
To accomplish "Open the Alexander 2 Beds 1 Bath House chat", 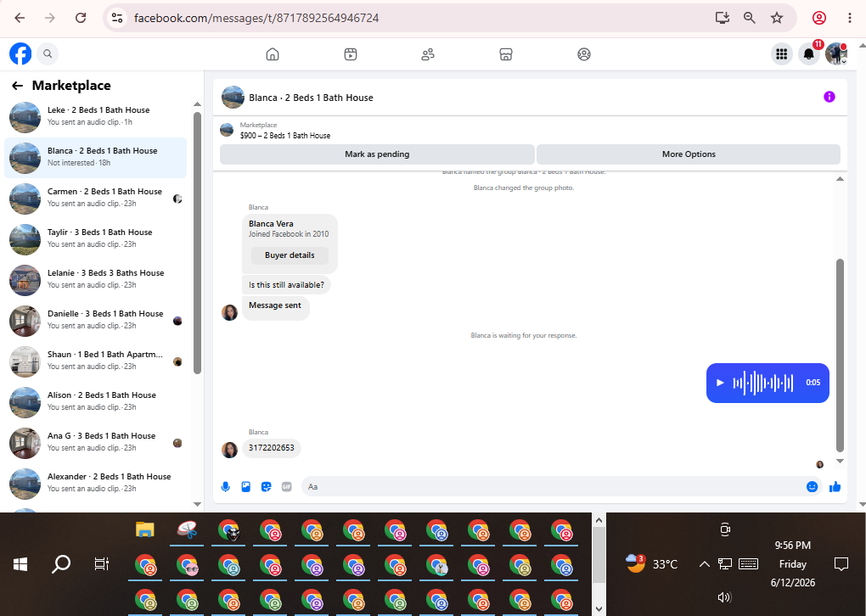I will [x=96, y=484].
